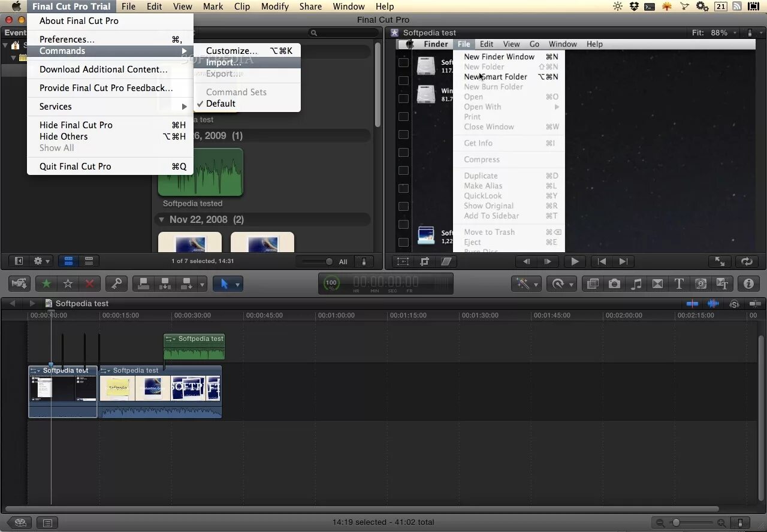767x532 pixels.
Task: Toggle snapping in the timeline
Action: (755, 304)
